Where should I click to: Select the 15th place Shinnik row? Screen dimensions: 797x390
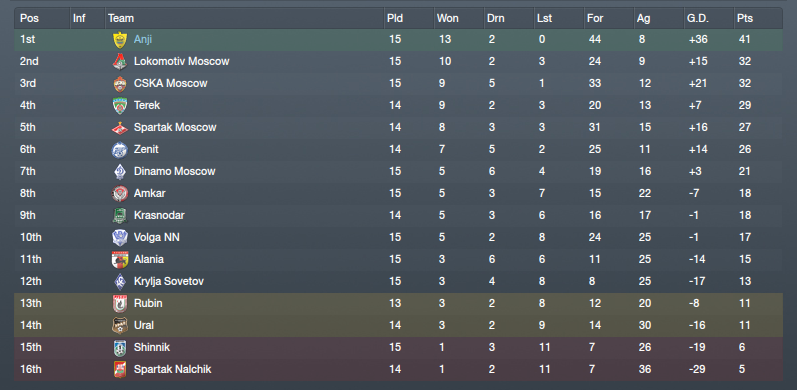pos(398,347)
